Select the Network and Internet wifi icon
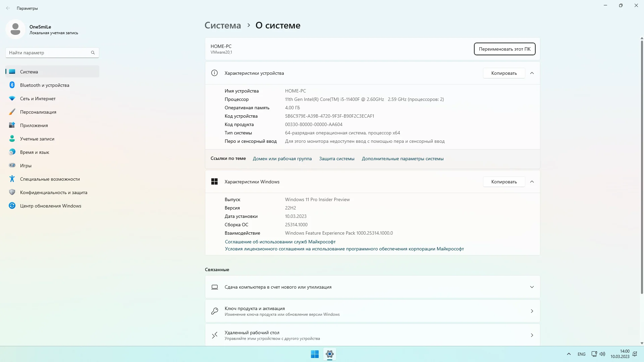Screen dimensions: 644x362 click(12, 99)
